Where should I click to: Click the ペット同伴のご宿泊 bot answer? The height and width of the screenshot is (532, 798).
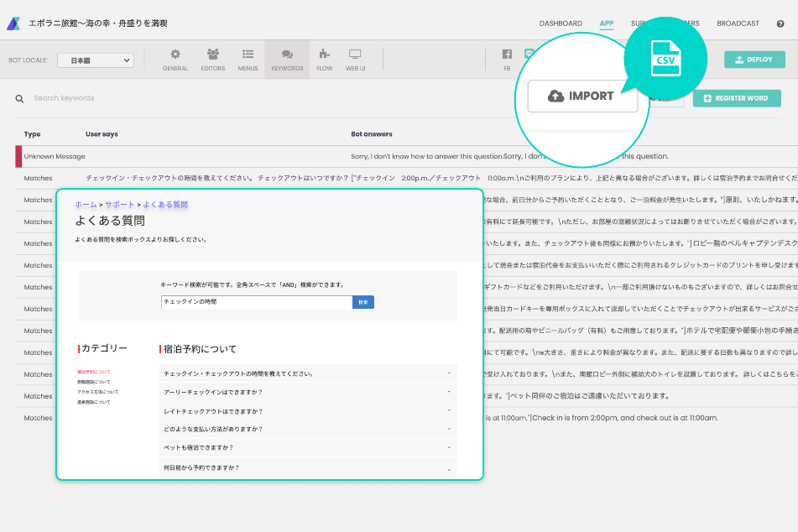[x=589, y=396]
